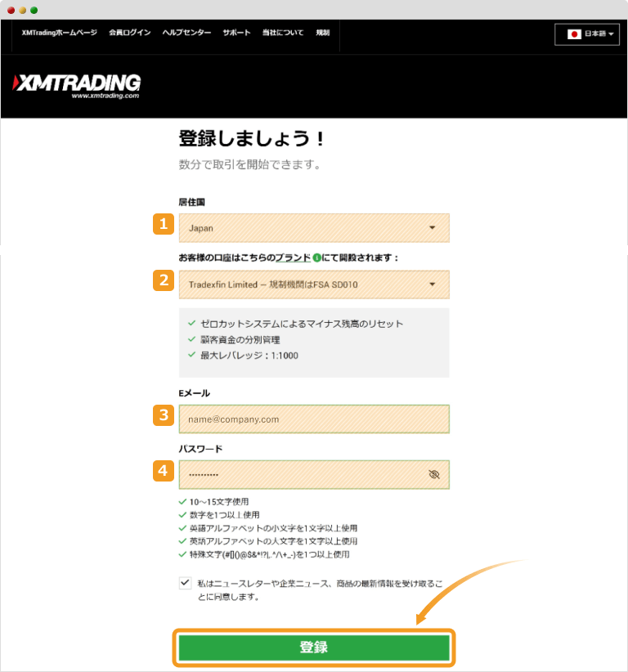Open 当社について menu item
The height and width of the screenshot is (672, 628).
283,33
